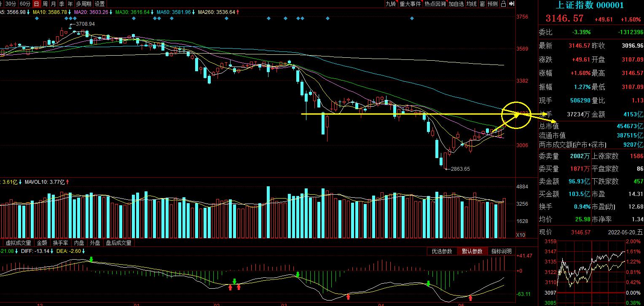The image size is (644, 306).
Task: Select the 换手率 tab
Action: point(61,243)
